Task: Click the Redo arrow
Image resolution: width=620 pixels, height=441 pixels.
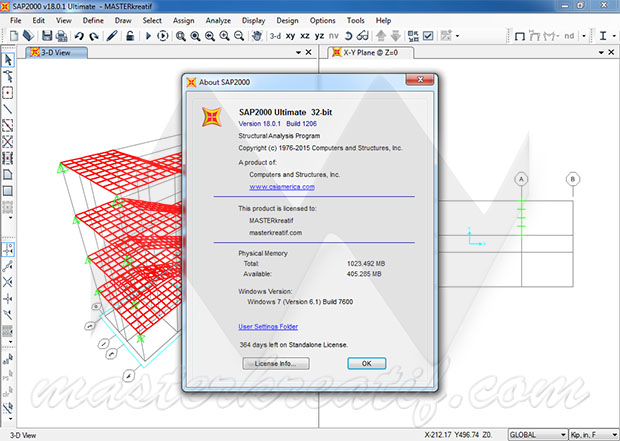Action: click(x=94, y=36)
